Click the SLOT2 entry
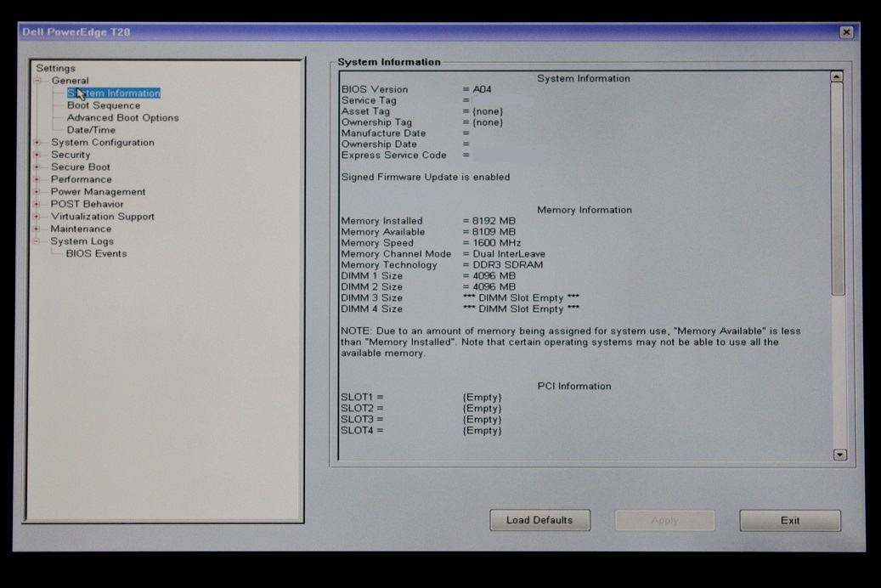The width and height of the screenshot is (881, 588). (x=421, y=408)
